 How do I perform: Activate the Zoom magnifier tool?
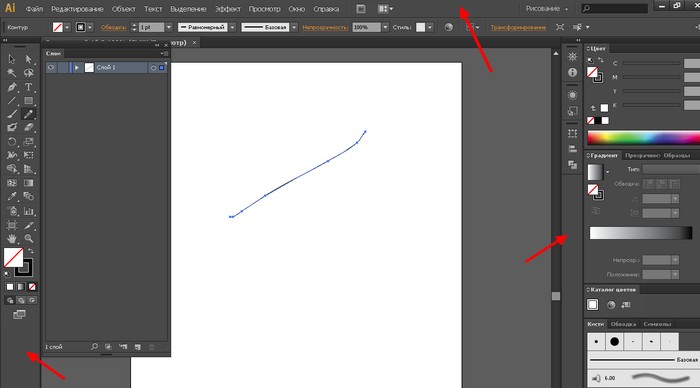coord(29,238)
